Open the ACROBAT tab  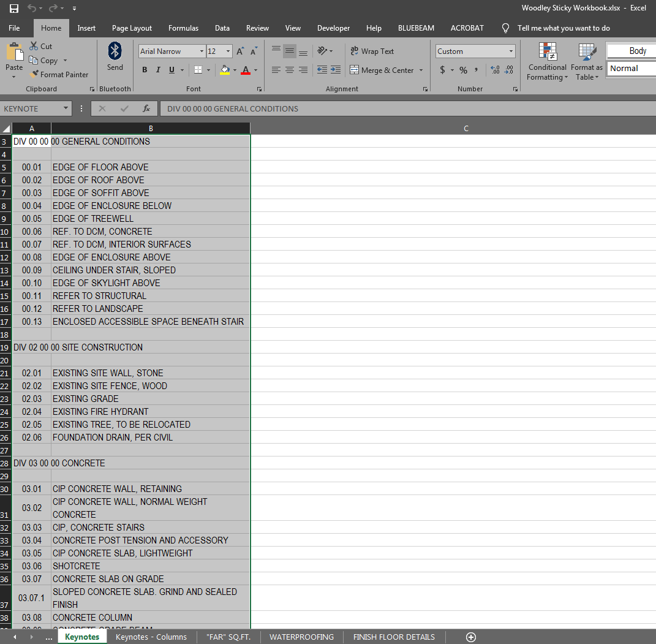coord(467,28)
